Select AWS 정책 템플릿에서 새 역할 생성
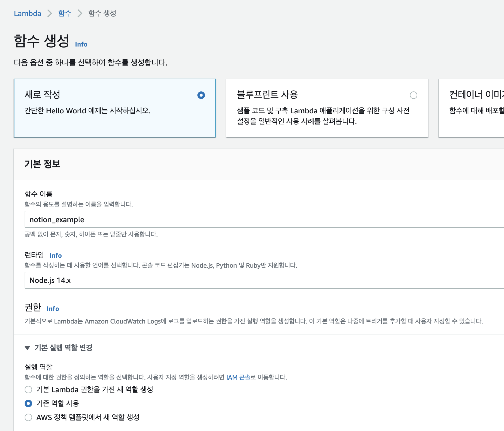Viewport: 504px width, 431px height. pyautogui.click(x=28, y=417)
